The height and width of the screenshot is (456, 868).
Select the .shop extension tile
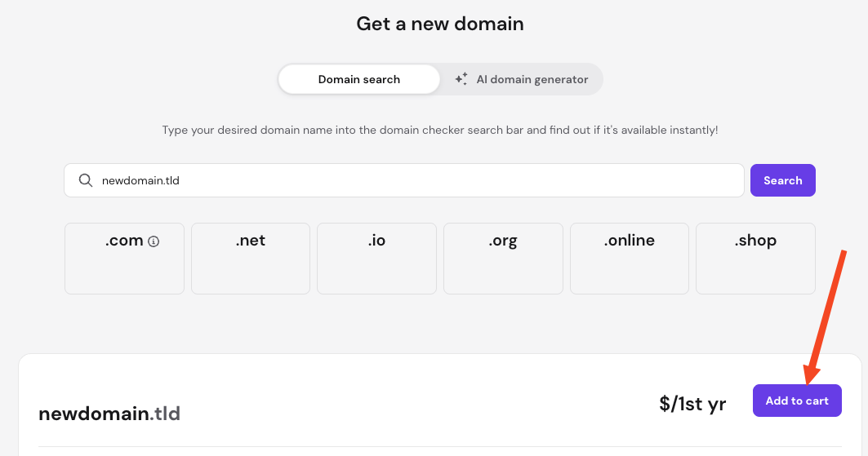(x=755, y=259)
